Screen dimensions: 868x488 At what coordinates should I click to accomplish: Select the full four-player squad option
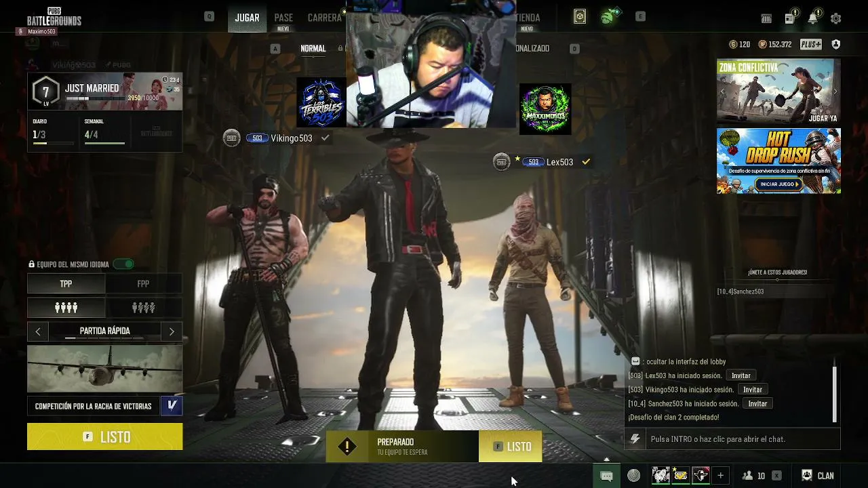click(x=66, y=308)
